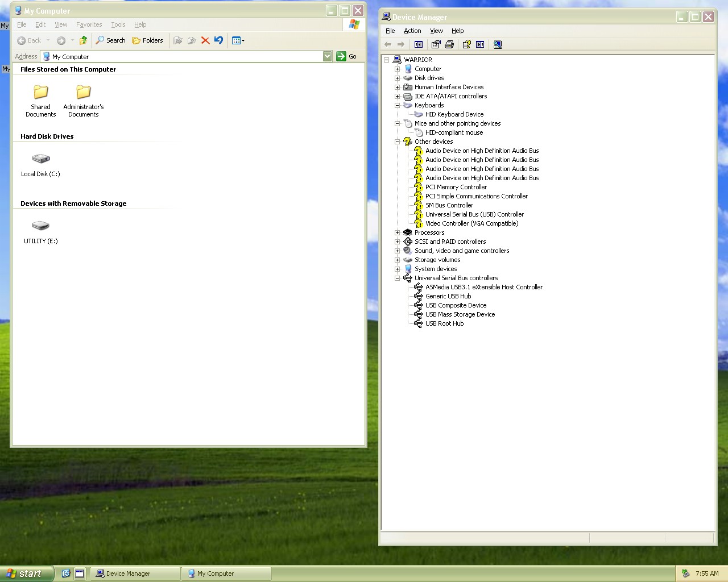Expand the Disk drives node

click(398, 78)
